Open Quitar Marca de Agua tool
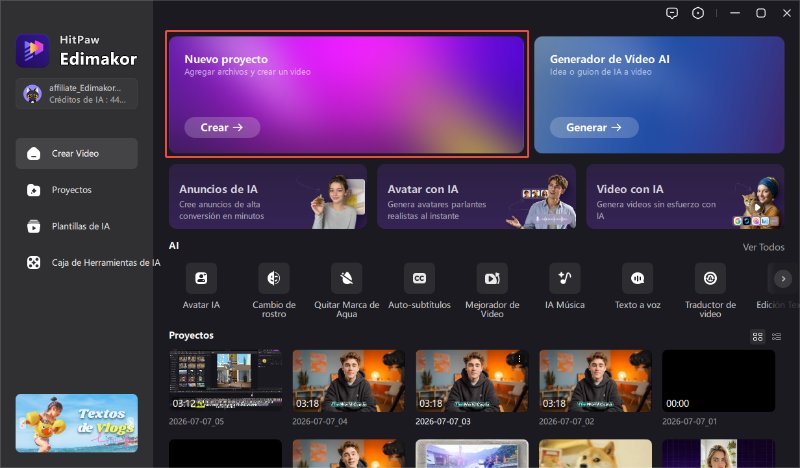 click(346, 278)
